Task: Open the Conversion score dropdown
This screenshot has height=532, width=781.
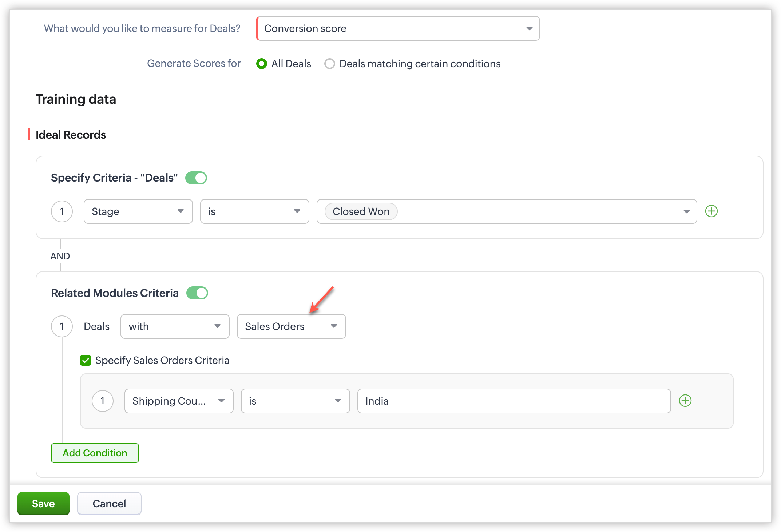Action: 398,28
